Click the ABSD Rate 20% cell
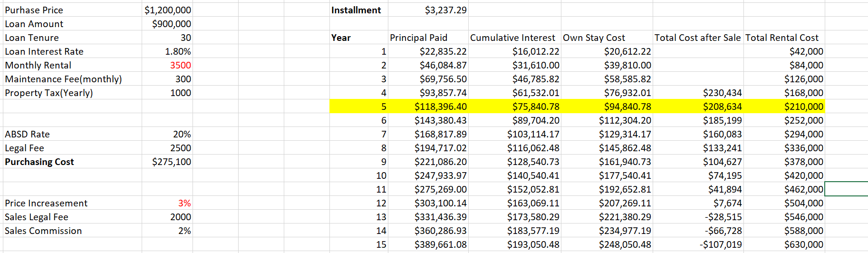The width and height of the screenshot is (868, 253). 182,134
